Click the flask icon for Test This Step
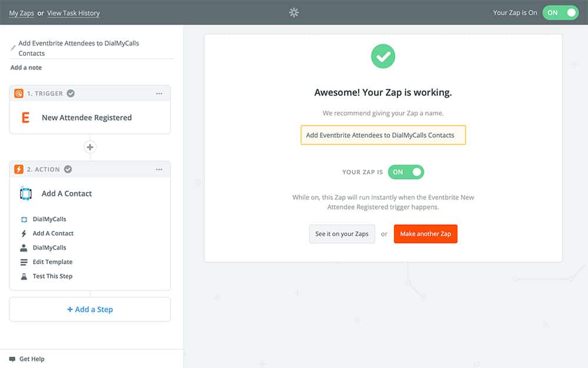Viewport: 588px width, 368px height. pyautogui.click(x=24, y=276)
